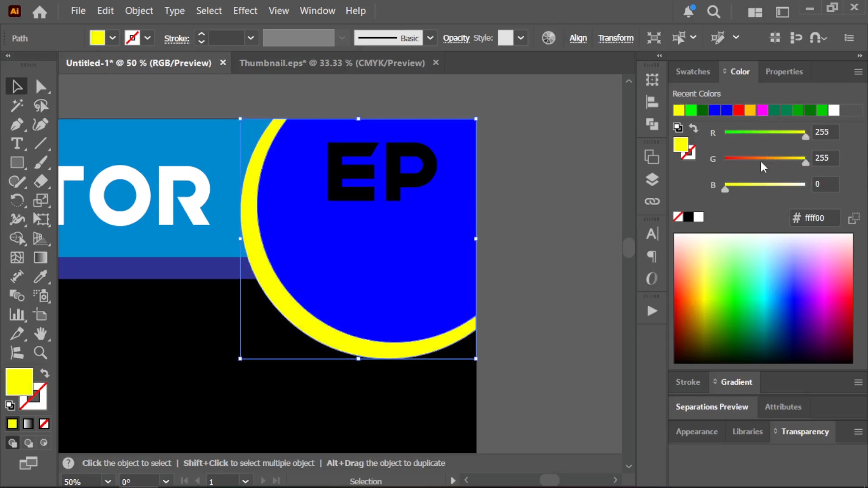Expand the stroke weight dropdown
The height and width of the screenshot is (488, 868).
coord(251,38)
